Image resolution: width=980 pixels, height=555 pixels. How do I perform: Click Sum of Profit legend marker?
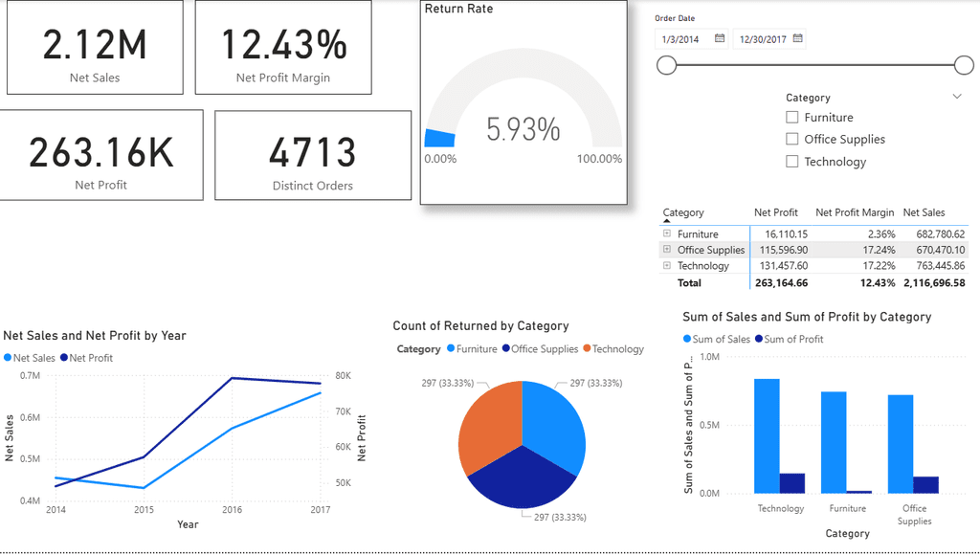point(759,339)
